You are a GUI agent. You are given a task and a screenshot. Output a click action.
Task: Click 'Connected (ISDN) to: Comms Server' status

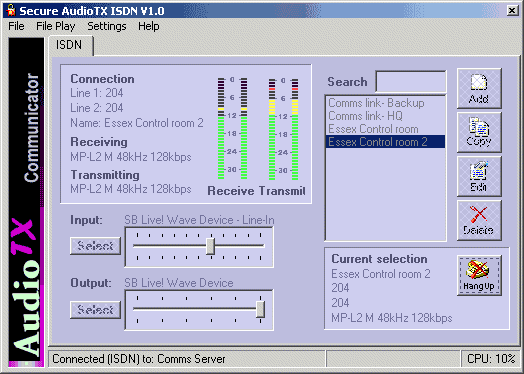pyautogui.click(x=139, y=359)
